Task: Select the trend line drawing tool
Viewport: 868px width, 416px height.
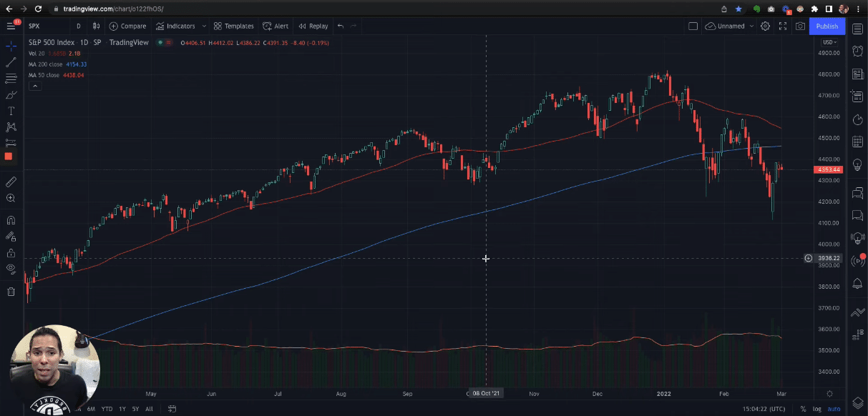Action: point(11,62)
